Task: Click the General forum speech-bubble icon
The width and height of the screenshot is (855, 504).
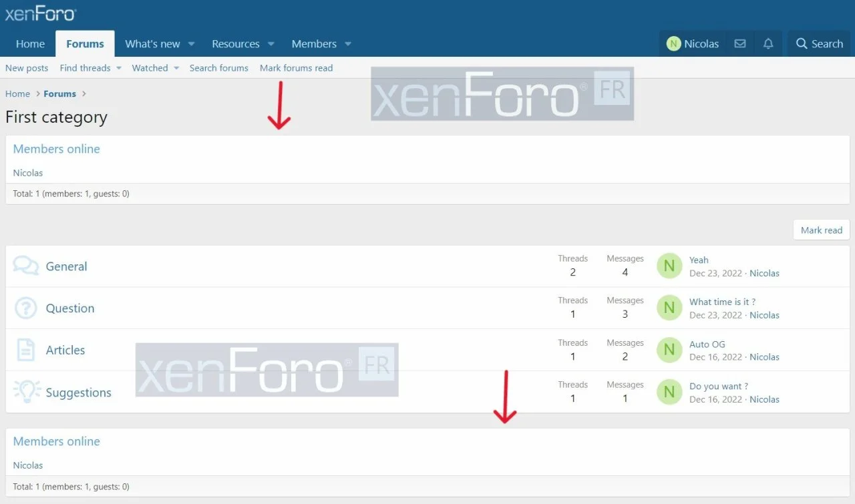Action: [x=25, y=266]
